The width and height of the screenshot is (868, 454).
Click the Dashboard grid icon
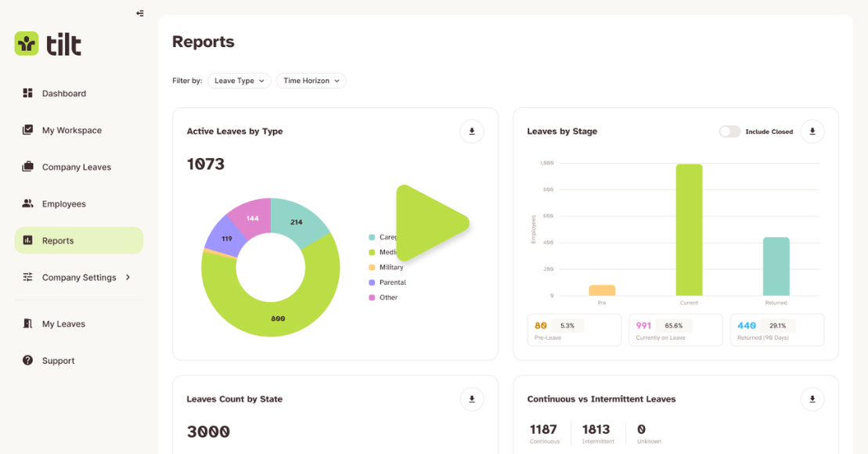point(27,93)
